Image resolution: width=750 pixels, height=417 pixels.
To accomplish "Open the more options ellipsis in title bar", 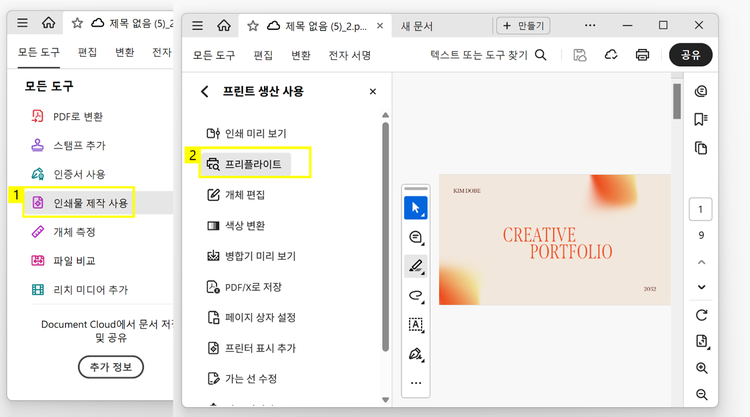I will point(590,25).
